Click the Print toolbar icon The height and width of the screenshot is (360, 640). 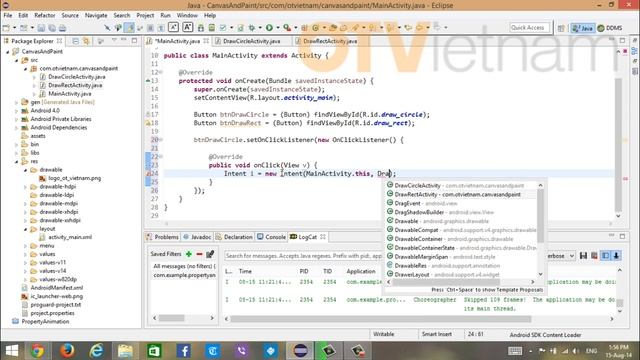62,28
